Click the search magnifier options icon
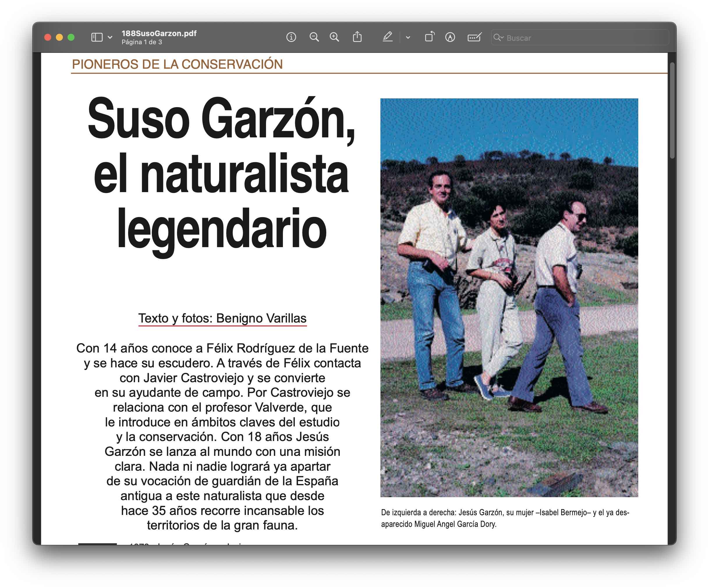 (498, 38)
